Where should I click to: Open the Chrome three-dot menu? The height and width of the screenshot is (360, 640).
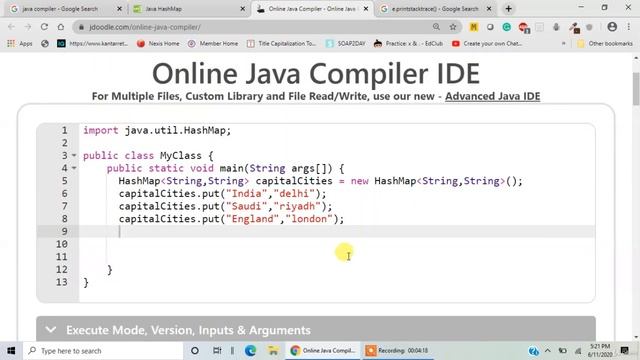629,27
